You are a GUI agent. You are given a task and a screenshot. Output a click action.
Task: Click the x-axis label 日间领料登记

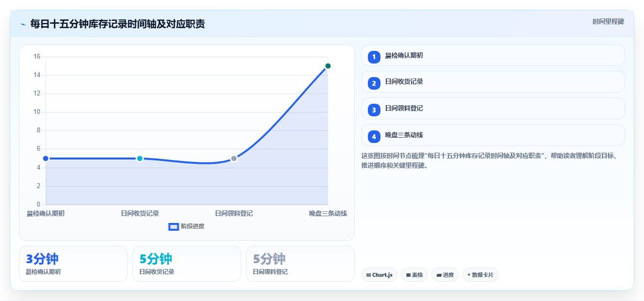point(234,213)
